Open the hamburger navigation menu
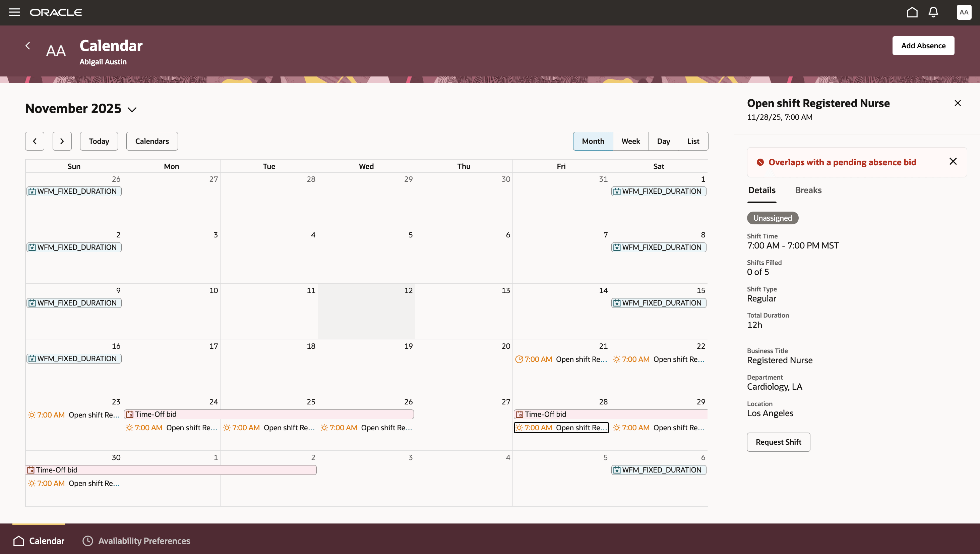 click(14, 12)
